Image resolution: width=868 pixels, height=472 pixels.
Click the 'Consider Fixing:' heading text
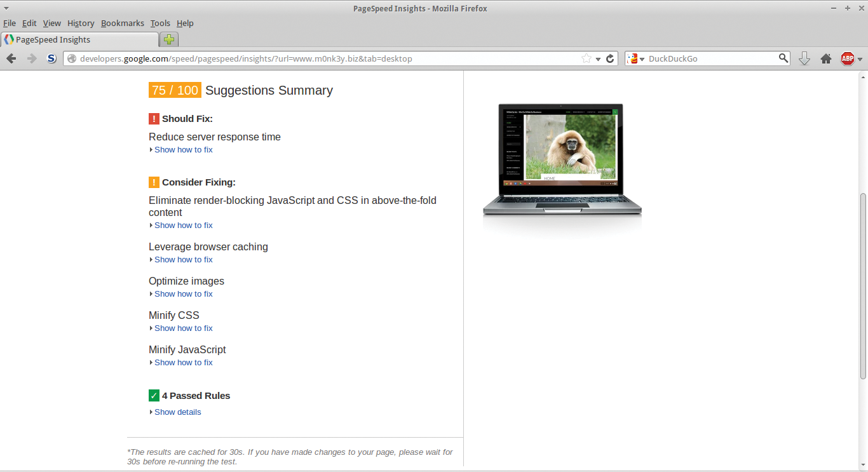tap(199, 182)
